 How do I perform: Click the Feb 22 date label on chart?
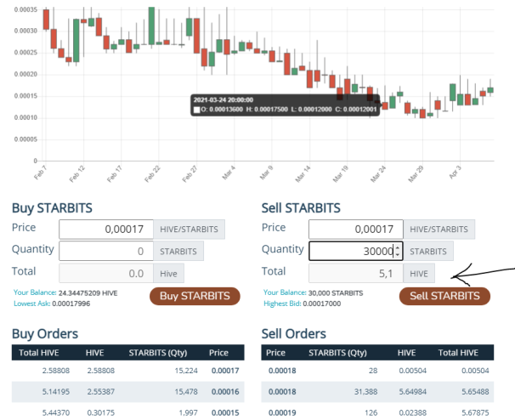pos(152,174)
